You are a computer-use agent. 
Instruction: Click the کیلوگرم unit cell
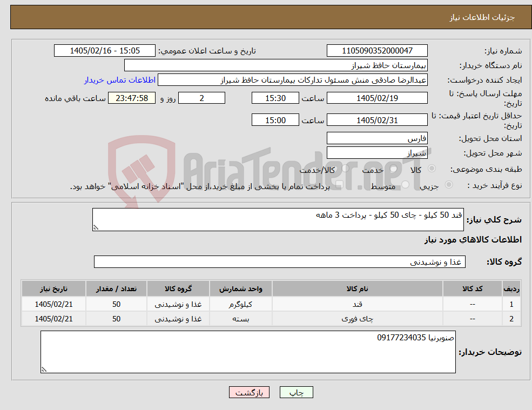pyautogui.click(x=240, y=304)
